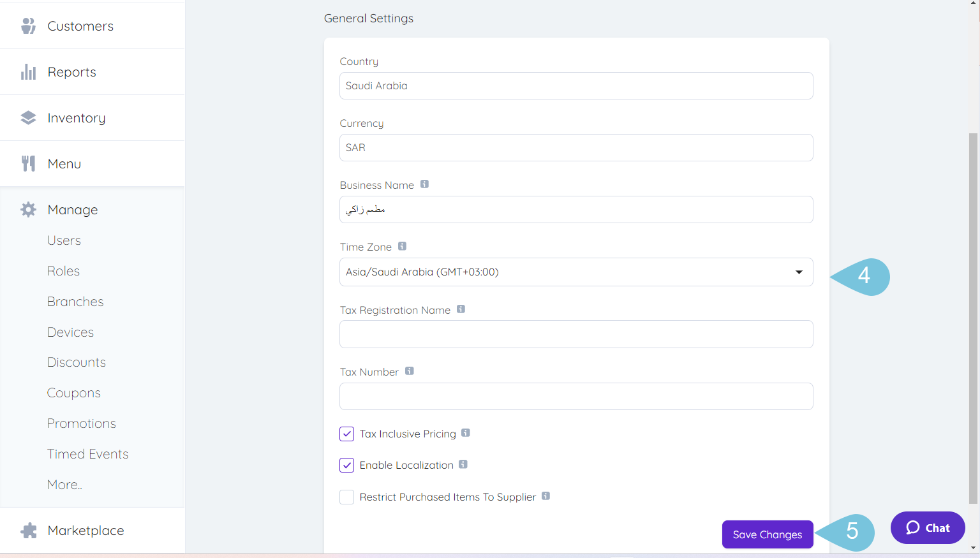The height and width of the screenshot is (558, 980).
Task: Click the info icon beside Tax Registration Name
Action: tap(461, 309)
